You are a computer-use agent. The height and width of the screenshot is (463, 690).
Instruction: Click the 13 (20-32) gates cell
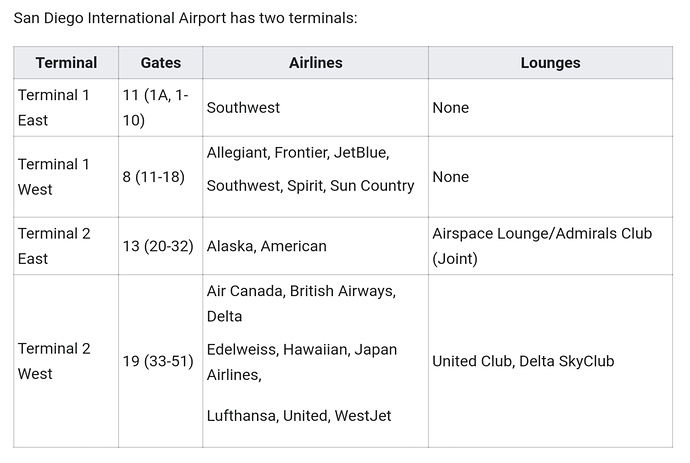point(161,246)
